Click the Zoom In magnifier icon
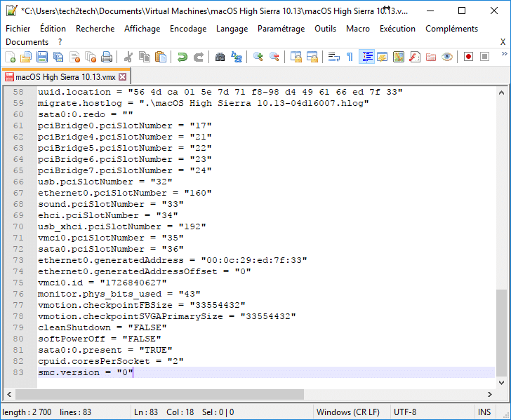511x420 pixels. [x=258, y=57]
